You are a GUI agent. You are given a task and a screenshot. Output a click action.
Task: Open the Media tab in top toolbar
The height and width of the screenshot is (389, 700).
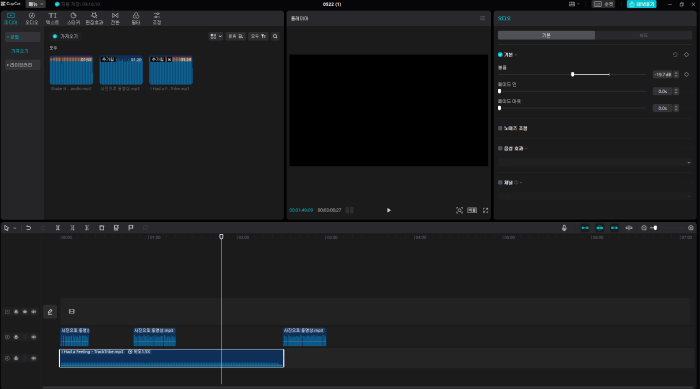coord(11,18)
